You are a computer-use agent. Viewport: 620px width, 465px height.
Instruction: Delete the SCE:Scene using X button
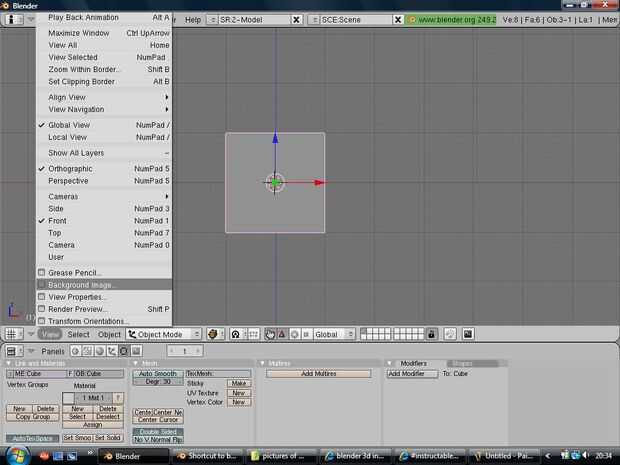(x=398, y=20)
